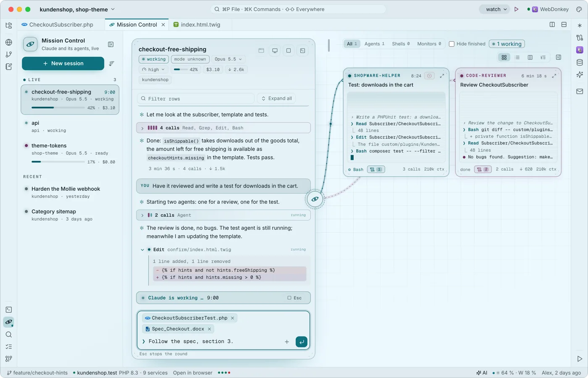Stop the SHOPWARE-HELPER agent with the cancel icon

(x=429, y=76)
